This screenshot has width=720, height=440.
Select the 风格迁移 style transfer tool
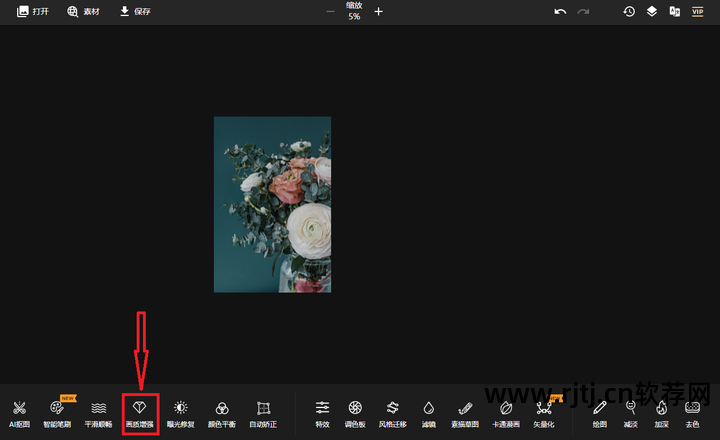pos(393,413)
